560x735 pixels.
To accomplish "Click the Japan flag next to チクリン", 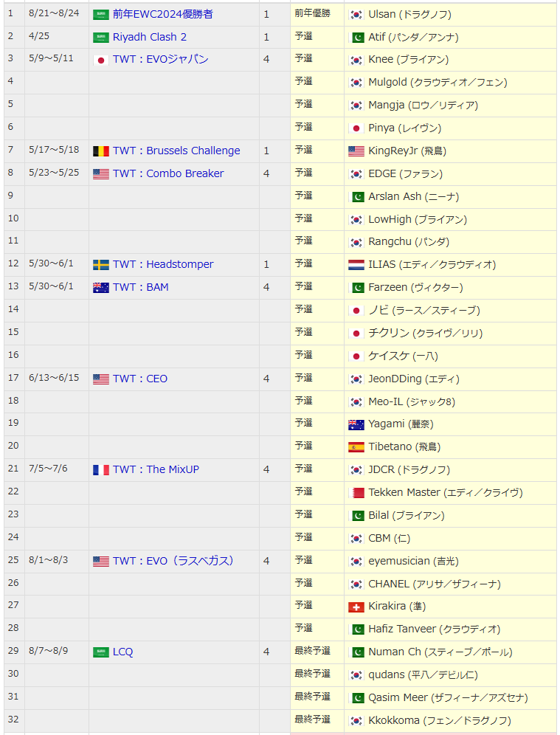I will 356,334.
